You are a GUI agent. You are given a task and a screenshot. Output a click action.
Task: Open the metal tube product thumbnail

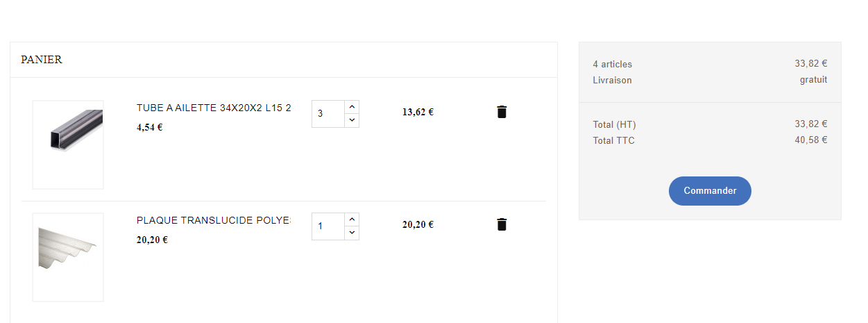point(68,144)
